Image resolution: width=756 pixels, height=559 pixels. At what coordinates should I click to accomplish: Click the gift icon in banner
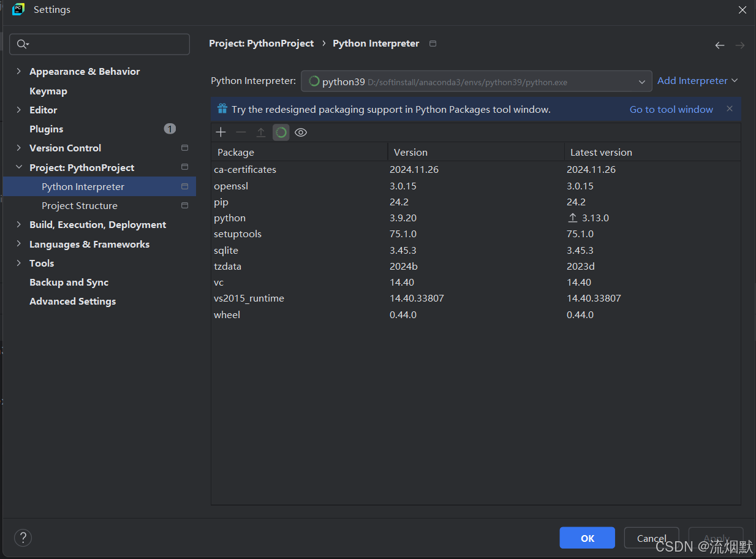[x=222, y=109]
